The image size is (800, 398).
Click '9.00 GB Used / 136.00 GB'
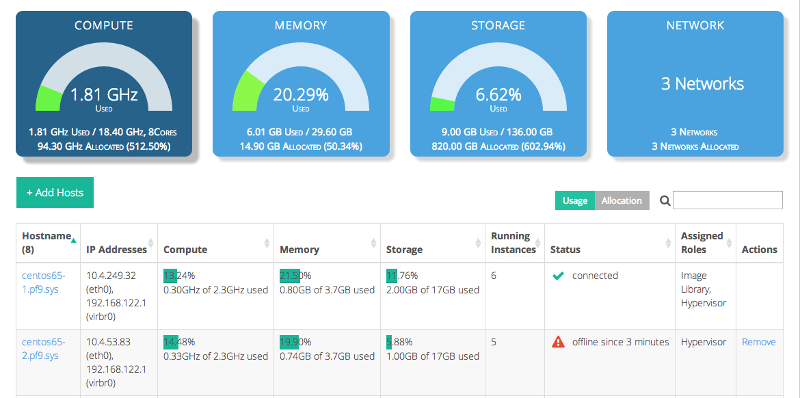(497, 132)
